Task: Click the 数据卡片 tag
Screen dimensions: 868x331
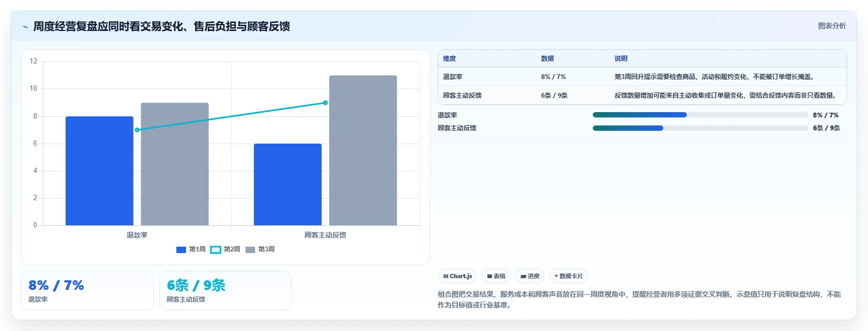Action: click(569, 276)
